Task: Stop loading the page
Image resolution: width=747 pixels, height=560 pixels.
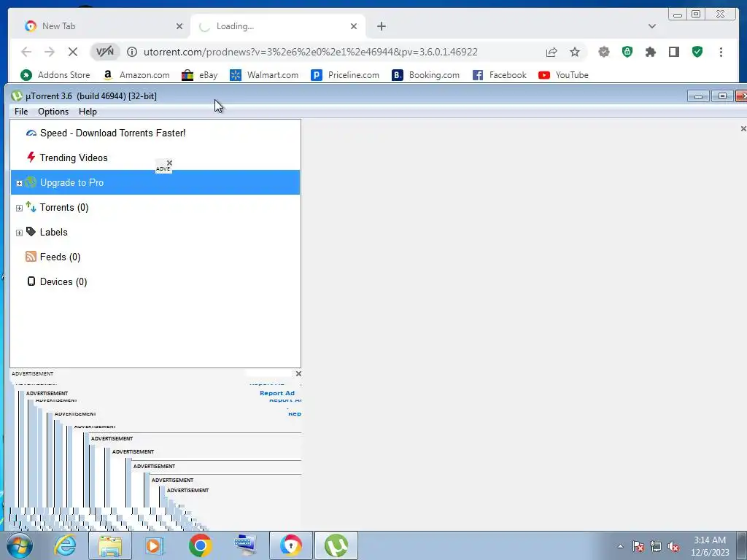Action: point(73,52)
